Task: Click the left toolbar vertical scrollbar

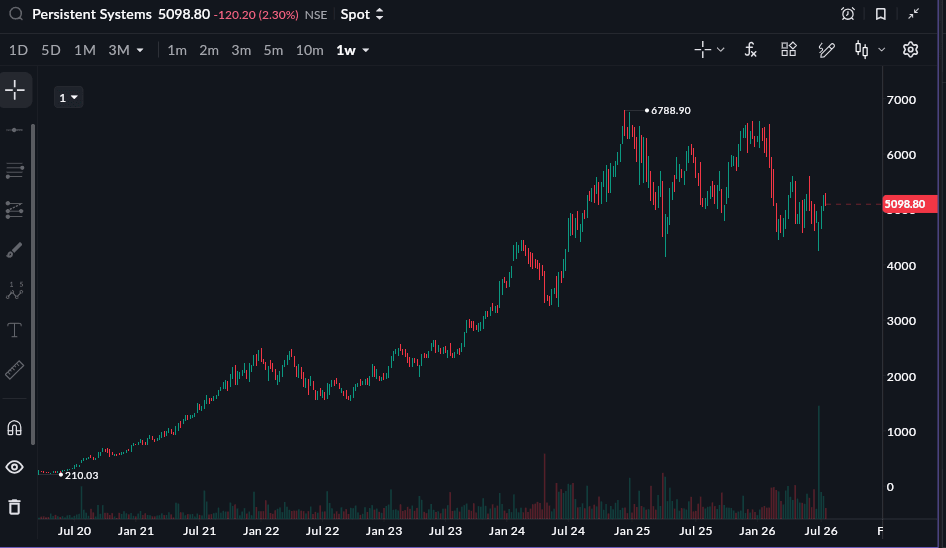Action: 33,284
